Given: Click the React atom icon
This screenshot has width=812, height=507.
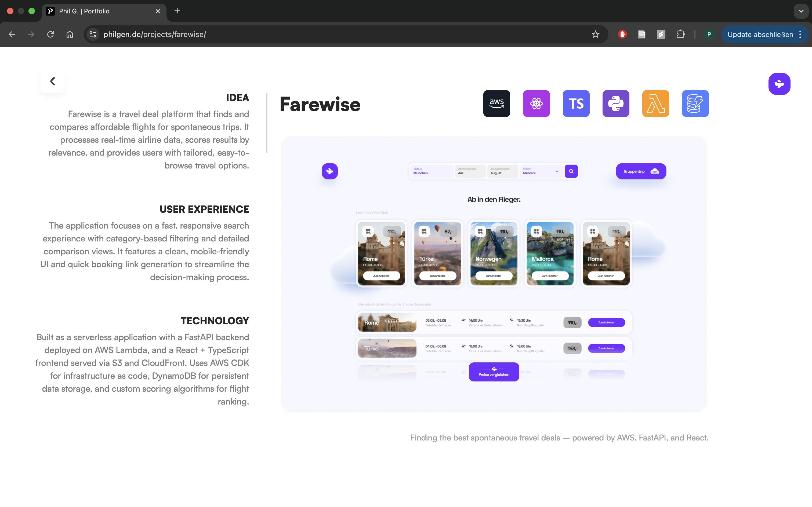Looking at the screenshot, I should [536, 104].
